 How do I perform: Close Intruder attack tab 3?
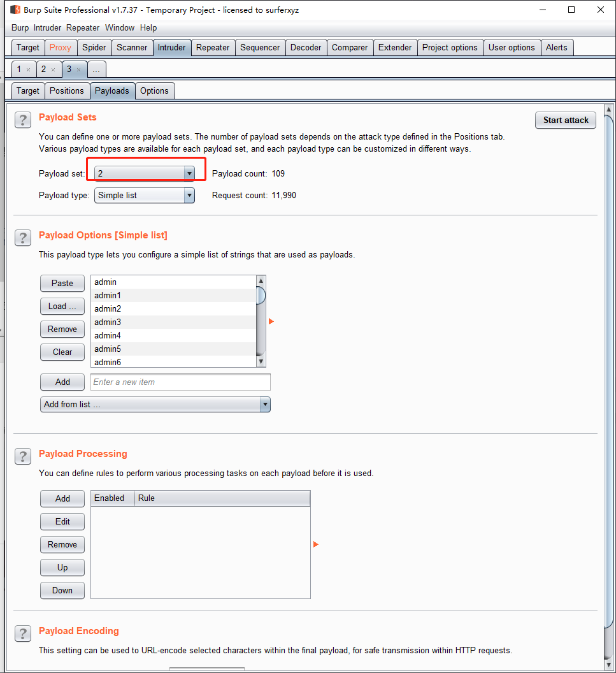point(78,69)
